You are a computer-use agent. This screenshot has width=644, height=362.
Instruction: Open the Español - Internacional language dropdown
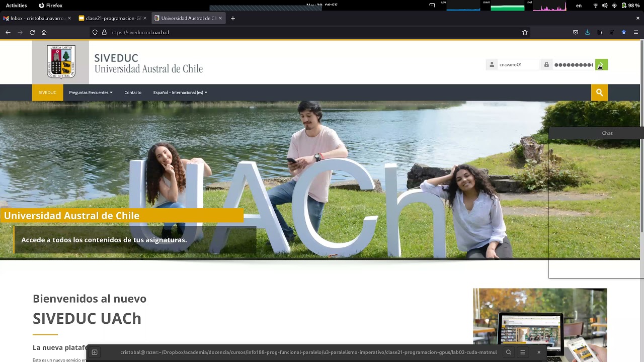180,93
